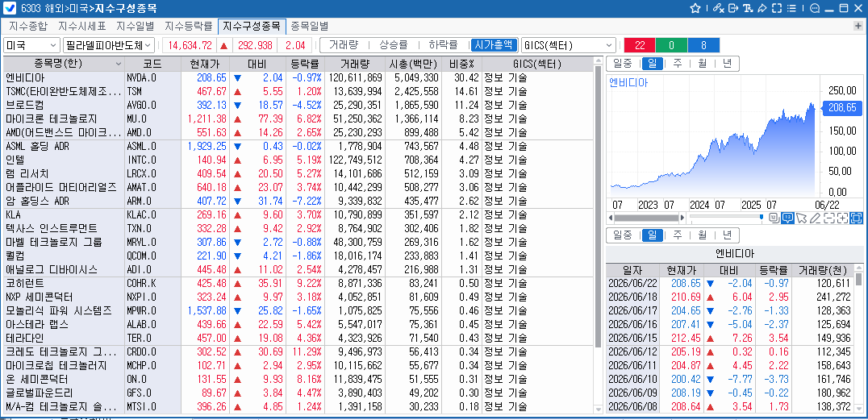
Task: Click the GICS(섹터) column header
Action: click(537, 64)
